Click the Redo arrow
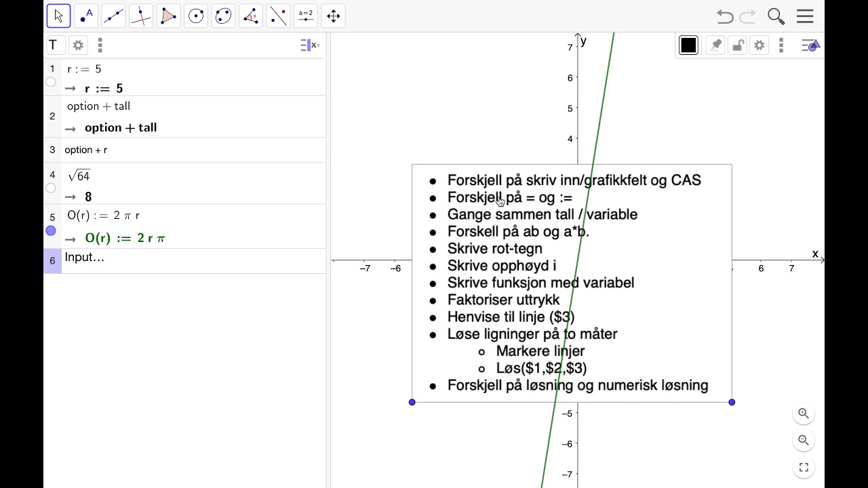This screenshot has height=488, width=868. pyautogui.click(x=748, y=16)
